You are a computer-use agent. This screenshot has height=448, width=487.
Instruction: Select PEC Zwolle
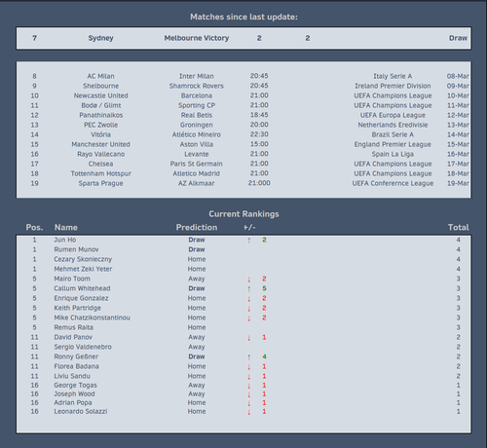(100, 125)
